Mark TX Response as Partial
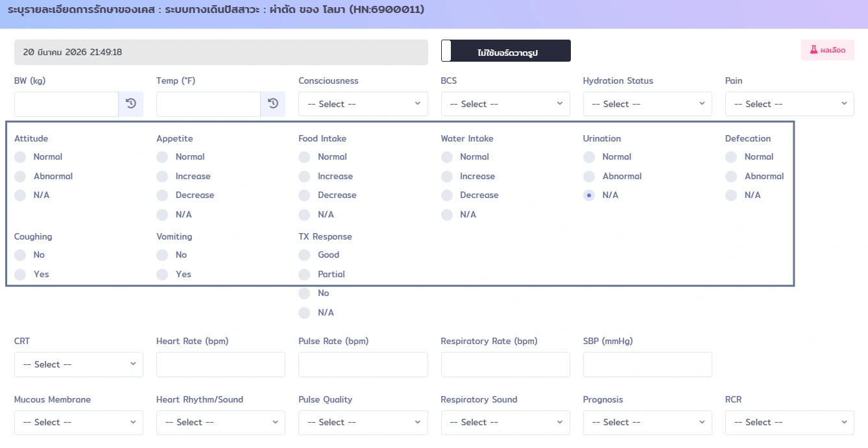868x448 pixels. coord(305,275)
